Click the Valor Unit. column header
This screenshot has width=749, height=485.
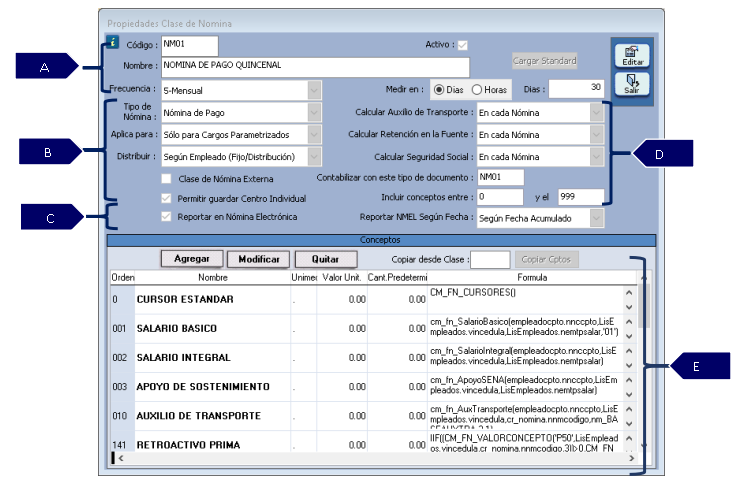[x=342, y=278]
